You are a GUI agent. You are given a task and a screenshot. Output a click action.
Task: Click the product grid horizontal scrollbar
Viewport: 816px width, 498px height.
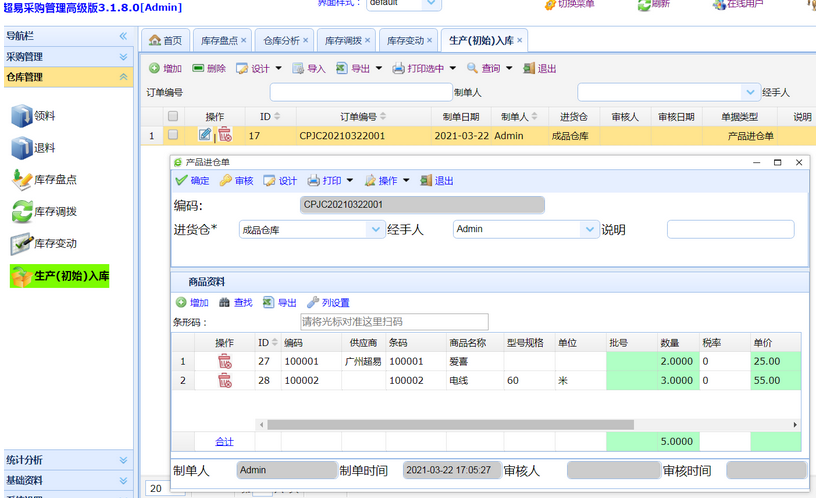[x=450, y=425]
